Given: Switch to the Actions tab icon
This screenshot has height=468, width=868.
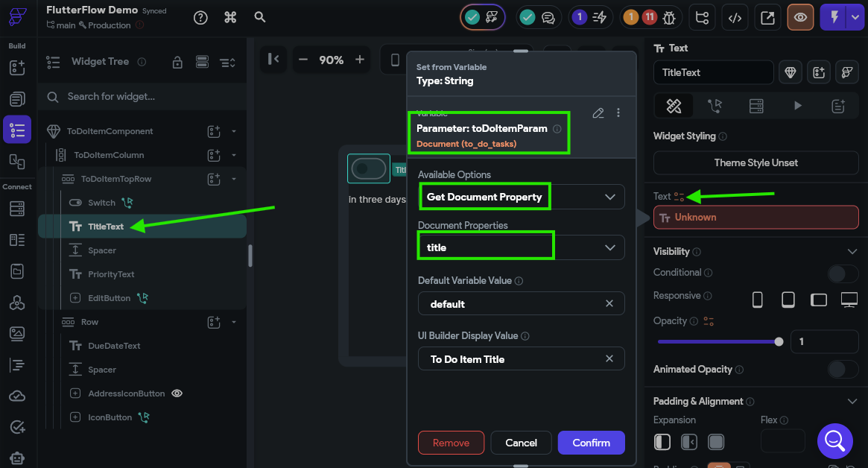Looking at the screenshot, I should (x=715, y=106).
